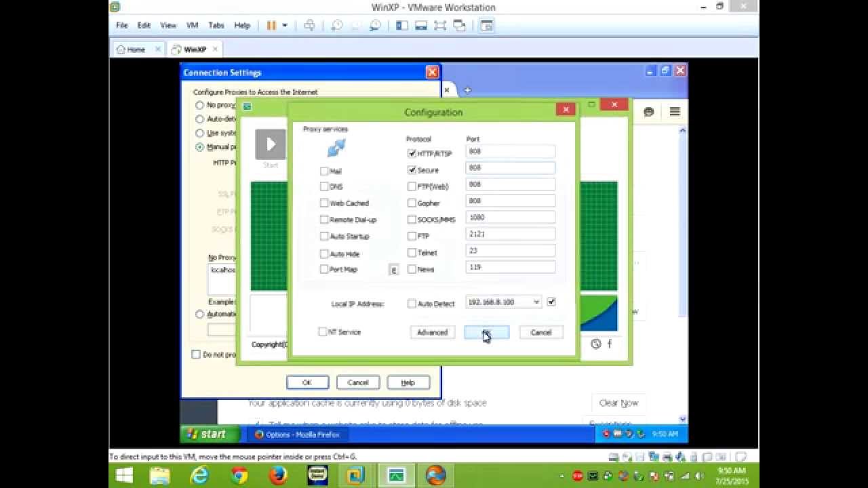Image resolution: width=868 pixels, height=488 pixels.
Task: Check the NT Service checkbox
Action: coord(323,331)
